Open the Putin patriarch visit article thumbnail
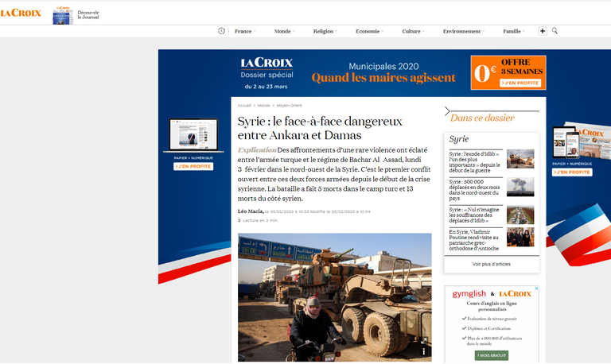 tap(520, 237)
